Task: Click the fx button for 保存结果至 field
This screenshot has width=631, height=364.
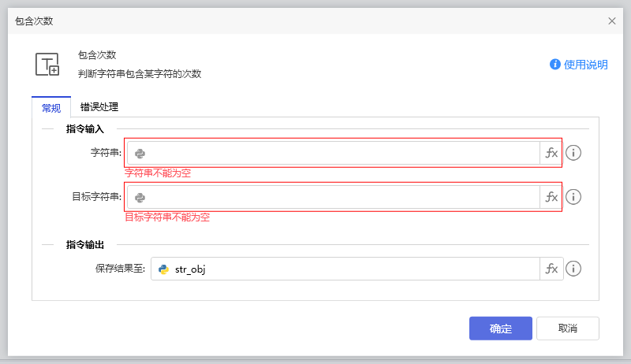Action: (x=551, y=269)
